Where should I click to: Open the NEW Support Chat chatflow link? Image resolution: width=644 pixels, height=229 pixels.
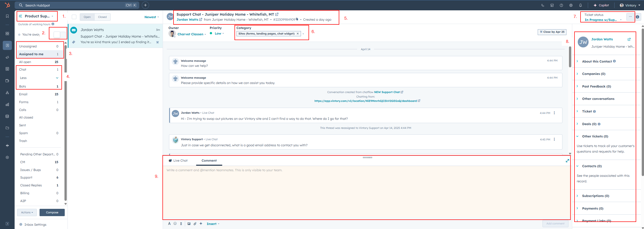pyautogui.click(x=387, y=92)
